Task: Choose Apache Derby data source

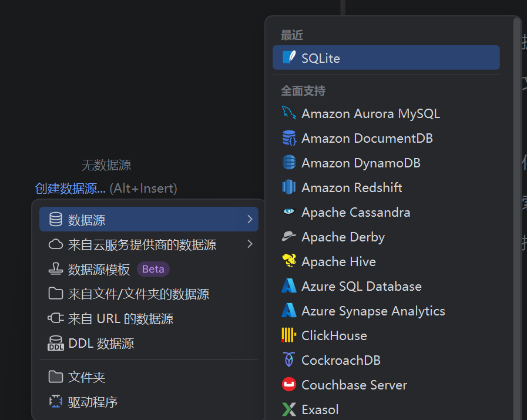Action: [386, 237]
